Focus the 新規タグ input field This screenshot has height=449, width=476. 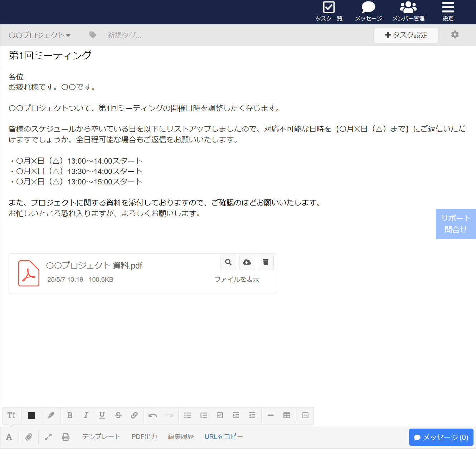[125, 35]
